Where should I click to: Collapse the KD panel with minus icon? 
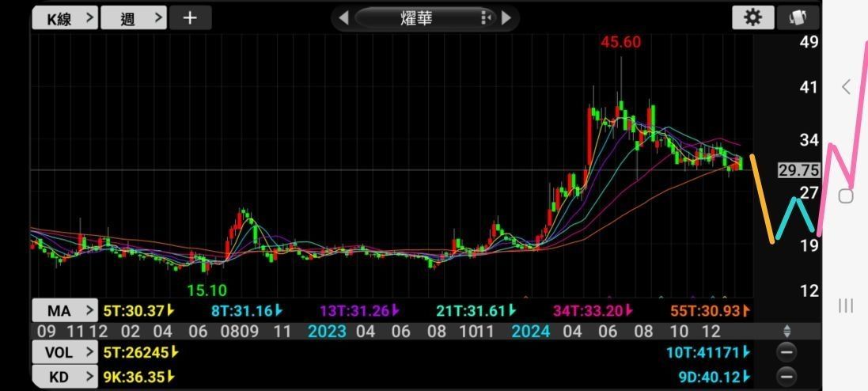786,378
